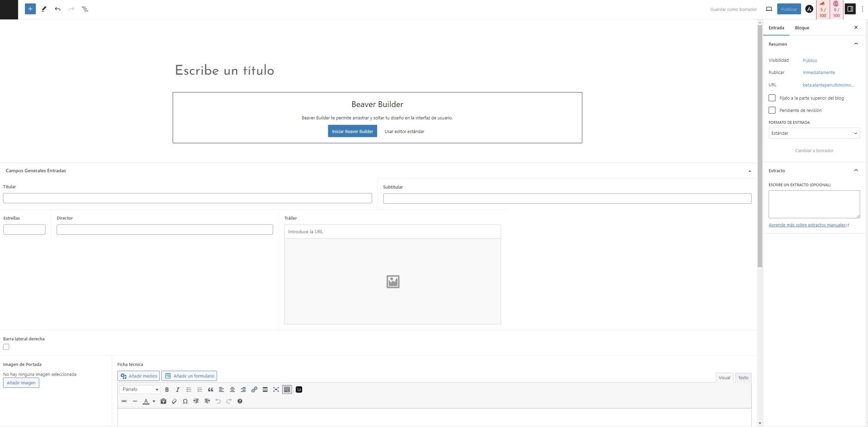Click the Publicar button
This screenshot has height=427, width=868.
click(789, 9)
